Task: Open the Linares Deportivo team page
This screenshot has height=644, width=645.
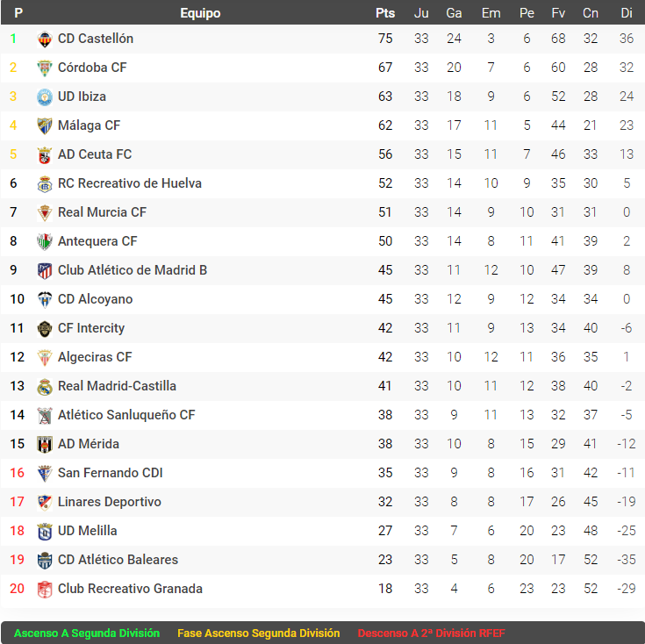Action: (109, 502)
